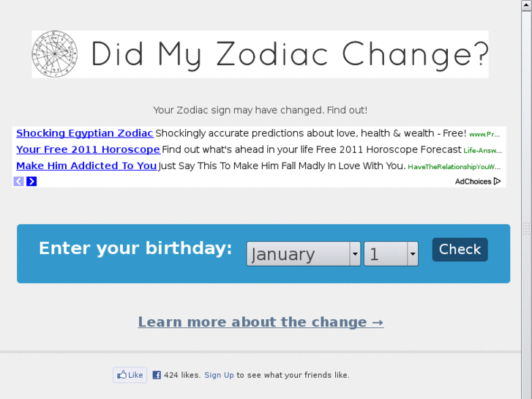Image resolution: width=532 pixels, height=399 pixels.
Task: Open Your Free 2011 Horoscope ad link
Action: point(88,149)
